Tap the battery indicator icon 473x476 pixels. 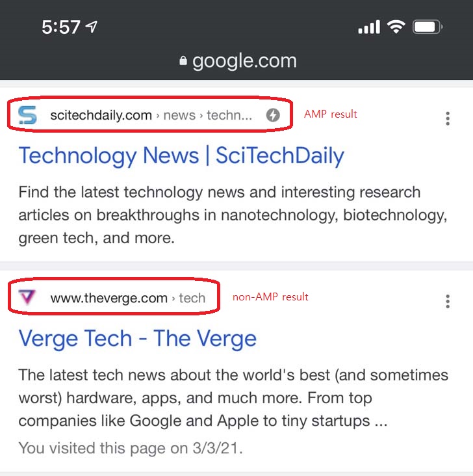pos(428,27)
